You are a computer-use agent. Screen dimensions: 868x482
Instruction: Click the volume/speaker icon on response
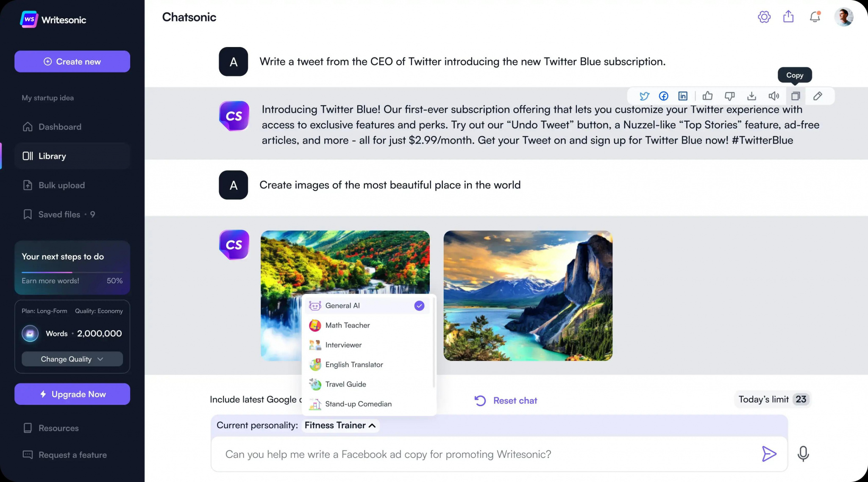coord(773,96)
